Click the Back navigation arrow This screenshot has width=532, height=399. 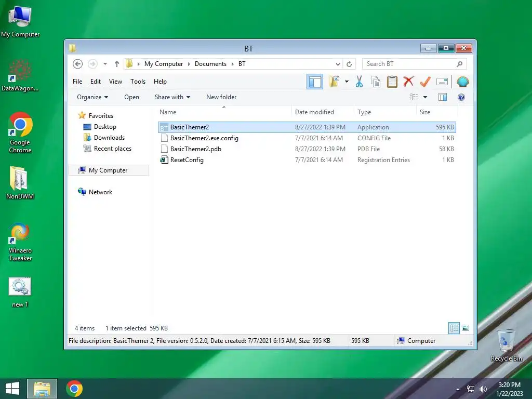tap(78, 64)
